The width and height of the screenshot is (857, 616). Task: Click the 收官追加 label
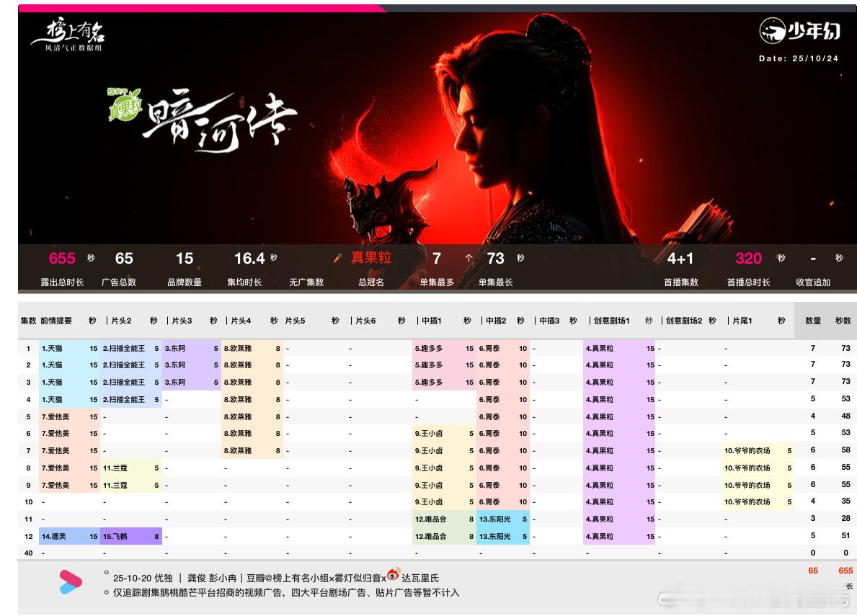coord(813,282)
